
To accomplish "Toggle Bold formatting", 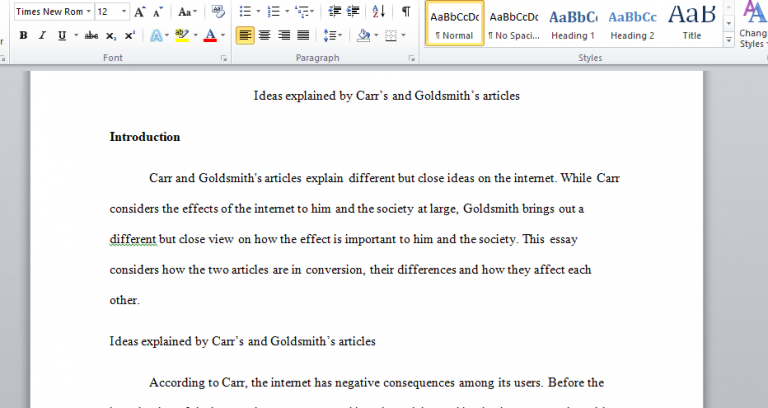I will (23, 36).
